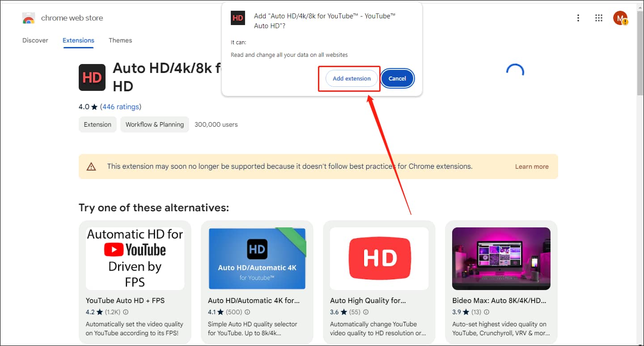
Task: Go to the Themes tab
Action: (120, 40)
